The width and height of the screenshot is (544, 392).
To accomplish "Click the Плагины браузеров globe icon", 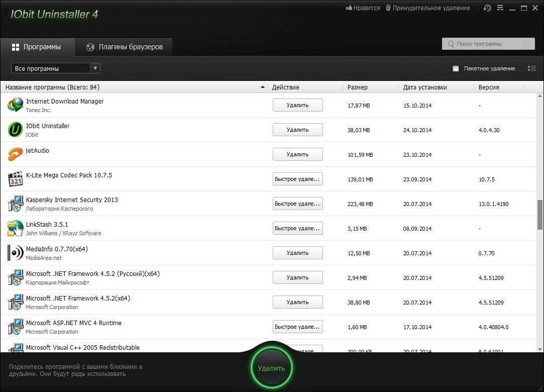I will tap(90, 47).
